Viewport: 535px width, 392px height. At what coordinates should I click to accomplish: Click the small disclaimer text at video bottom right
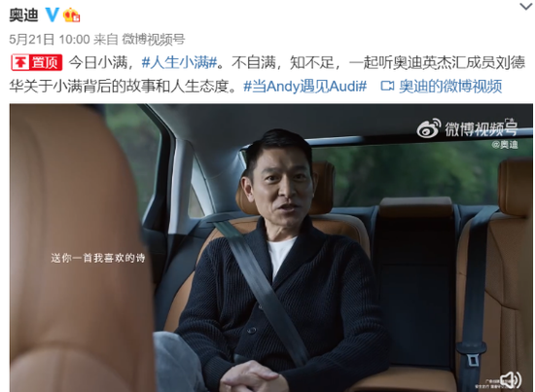(488, 383)
